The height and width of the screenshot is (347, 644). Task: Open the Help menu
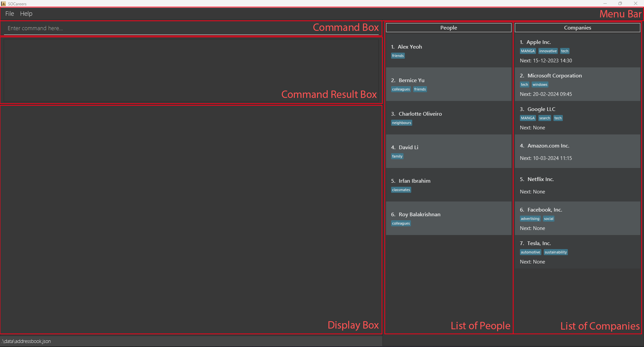click(26, 14)
